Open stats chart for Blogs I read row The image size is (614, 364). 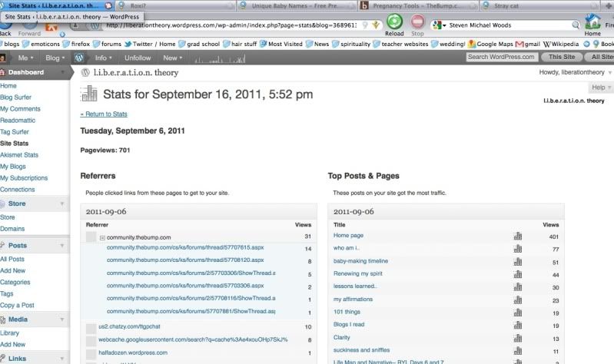(x=518, y=325)
